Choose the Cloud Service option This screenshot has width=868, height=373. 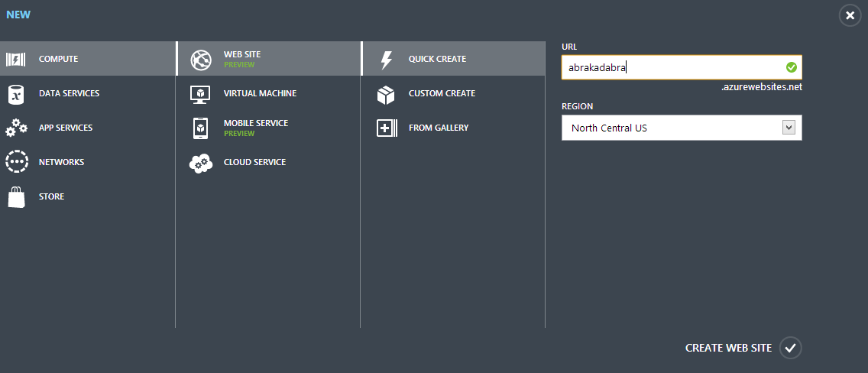[x=268, y=162]
